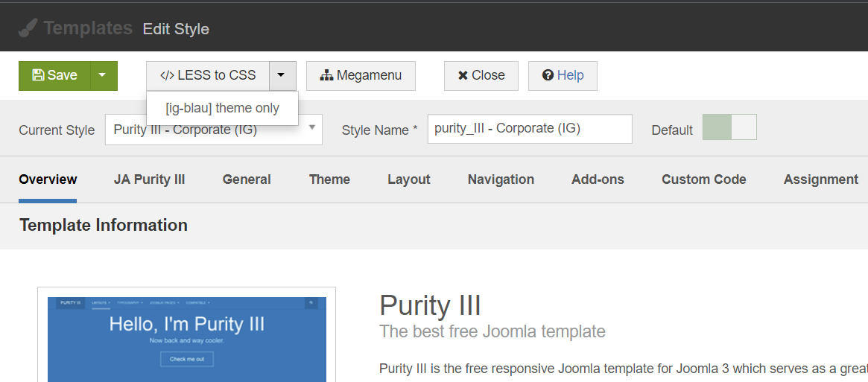The image size is (868, 382).
Task: Go to the Theme tab
Action: [329, 179]
